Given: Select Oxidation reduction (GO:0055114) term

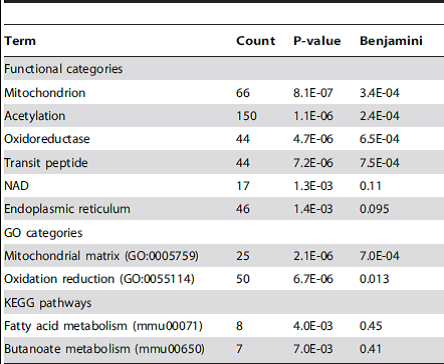Looking at the screenshot, I should click(99, 279).
